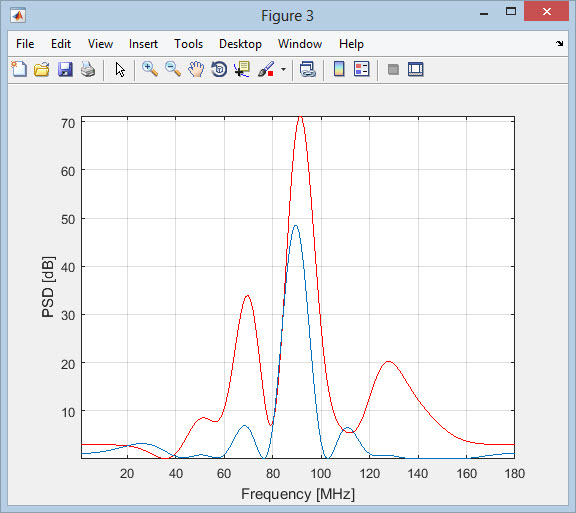Activate the Zoom Out tool
Screen dimensions: 576x513
click(x=173, y=69)
